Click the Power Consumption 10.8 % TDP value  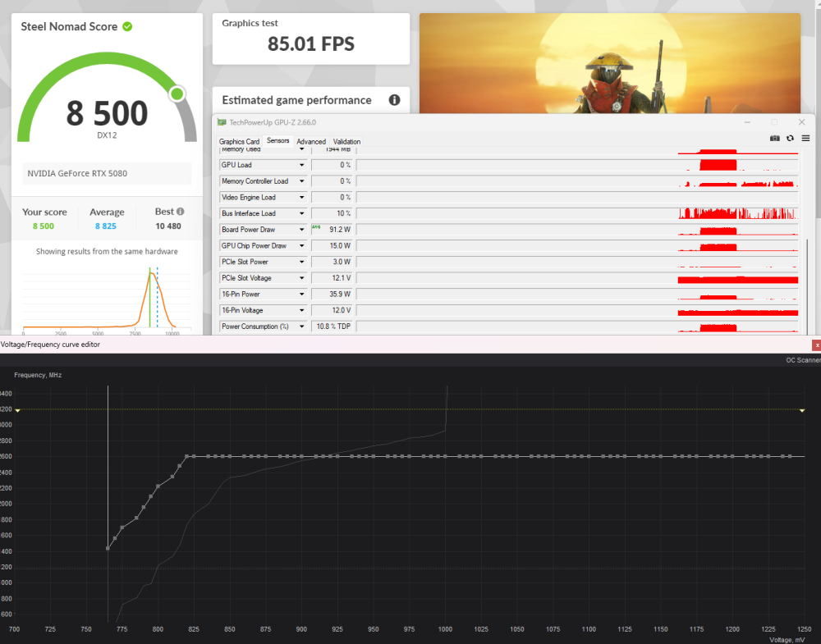point(332,327)
